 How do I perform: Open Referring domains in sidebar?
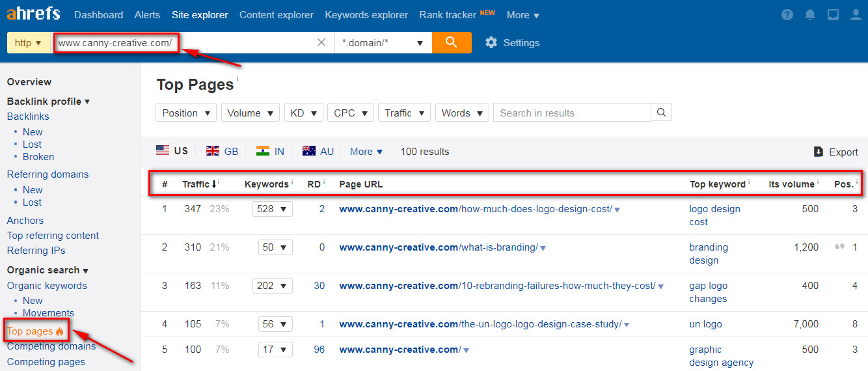tap(47, 174)
